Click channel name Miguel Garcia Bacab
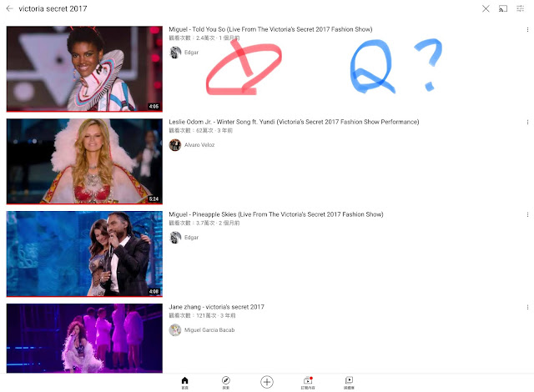The height and width of the screenshot is (392, 534). 209,330
